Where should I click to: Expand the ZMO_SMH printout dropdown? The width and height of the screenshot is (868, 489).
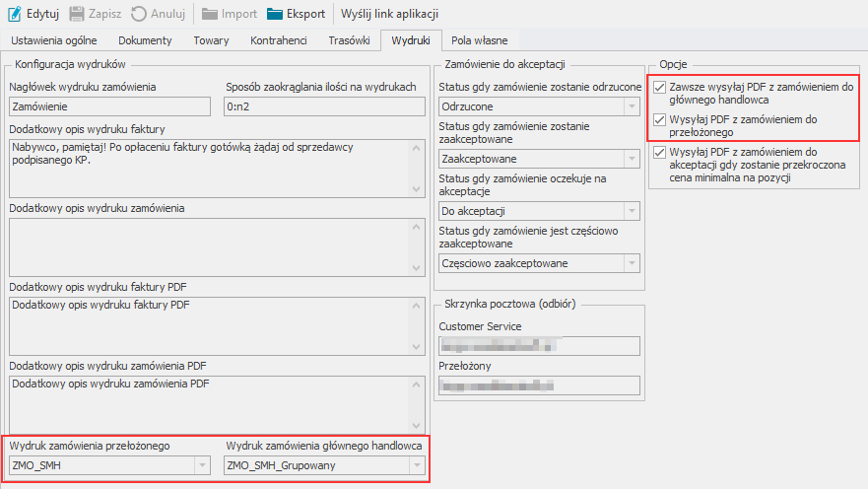pyautogui.click(x=202, y=465)
